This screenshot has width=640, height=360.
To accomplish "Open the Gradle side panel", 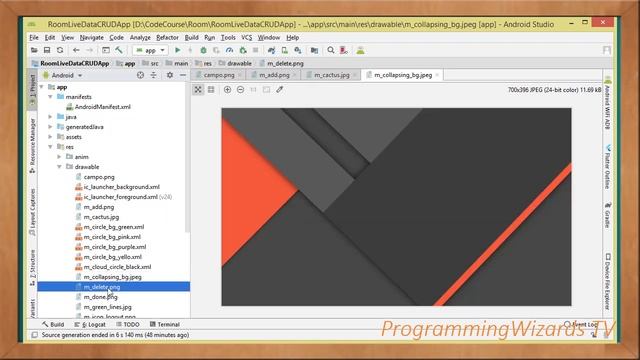I will pos(607,215).
